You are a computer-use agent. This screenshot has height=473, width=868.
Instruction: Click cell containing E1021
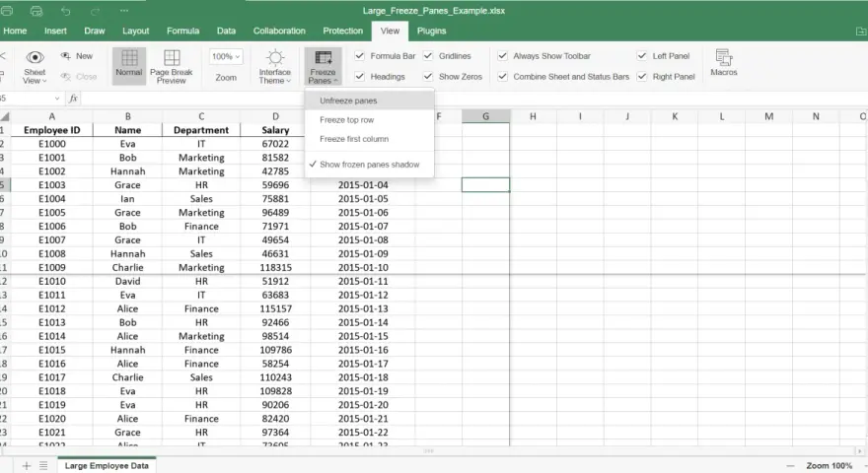(x=51, y=432)
